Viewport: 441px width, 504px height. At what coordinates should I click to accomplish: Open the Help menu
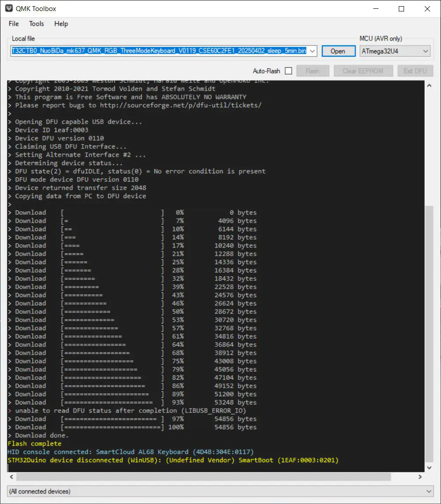(x=61, y=24)
